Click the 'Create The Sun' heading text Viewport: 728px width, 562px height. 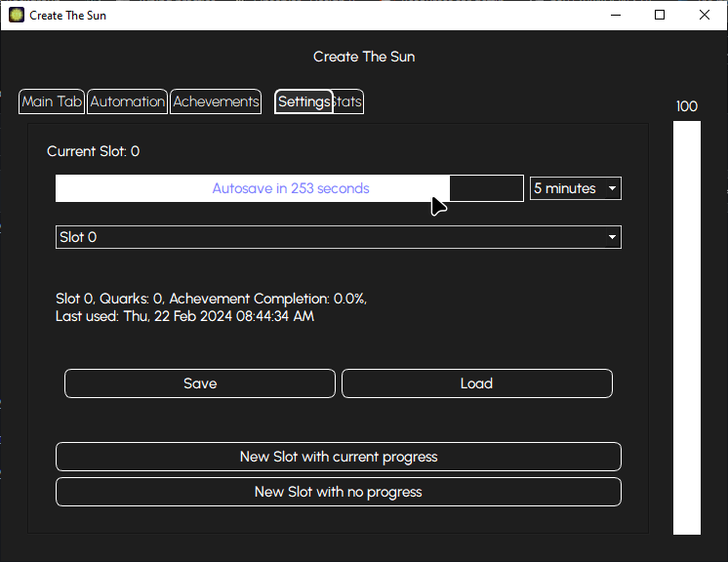(x=364, y=57)
